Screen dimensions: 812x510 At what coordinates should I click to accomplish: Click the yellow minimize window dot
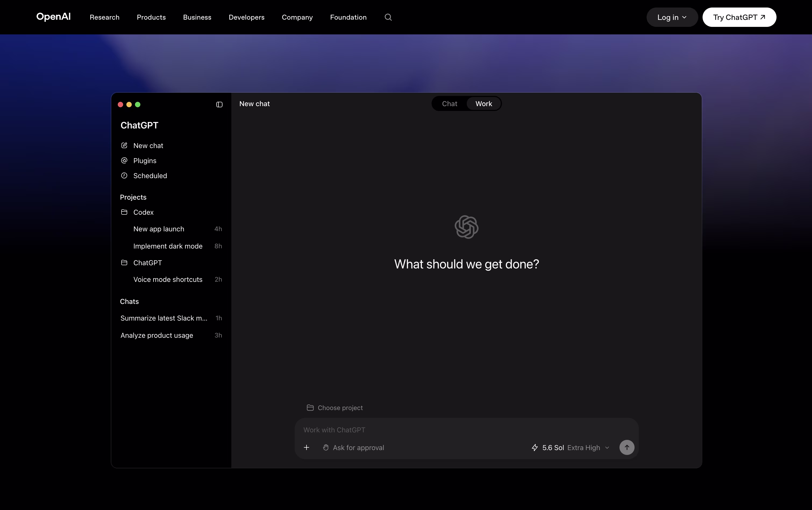[x=129, y=105]
